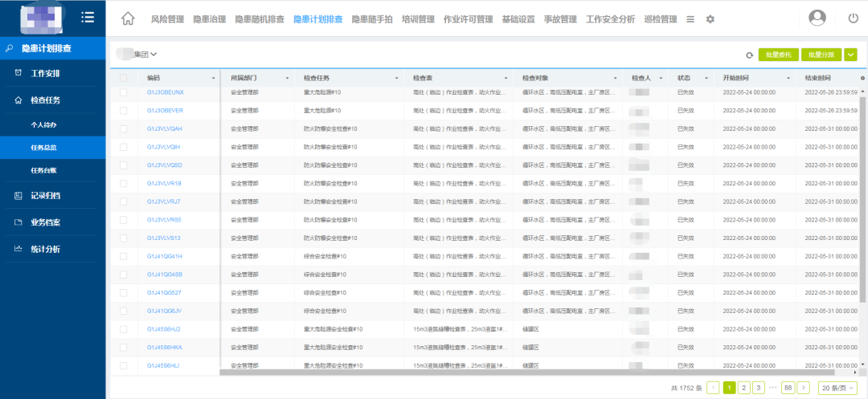
Task: Switch to the 风险管理 menu
Action: click(167, 19)
